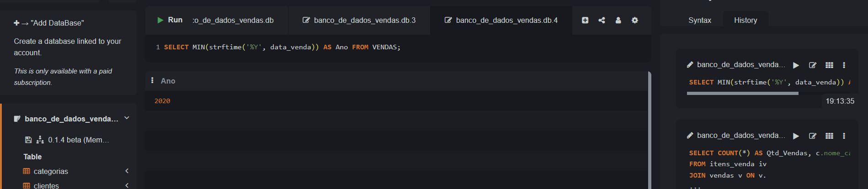Switch to the banco_de_dados_vendas.db.3 tab

(359, 20)
